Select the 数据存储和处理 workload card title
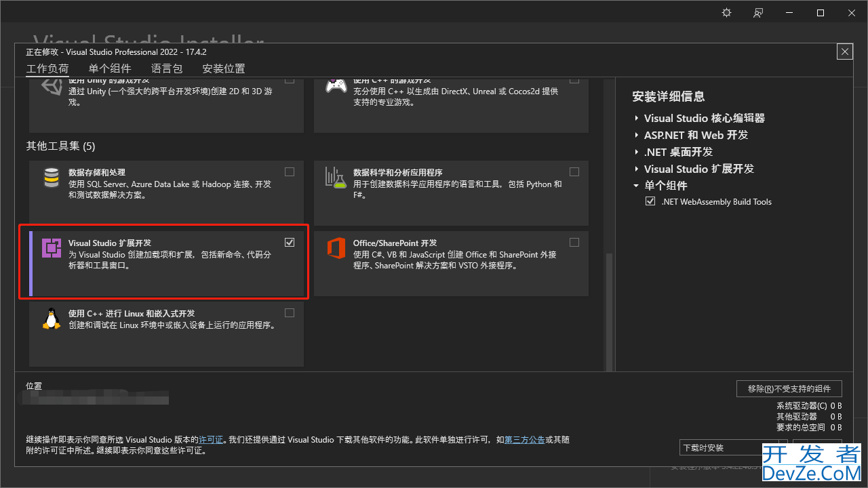 [x=97, y=173]
